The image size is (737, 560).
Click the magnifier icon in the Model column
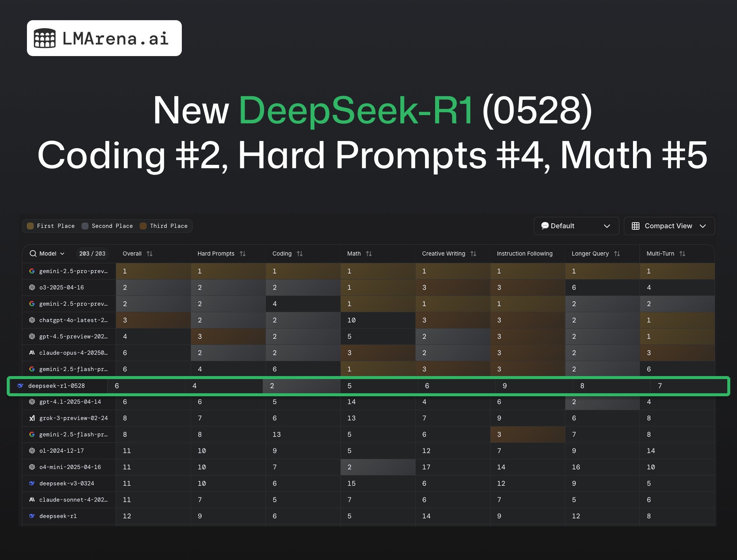pyautogui.click(x=33, y=253)
